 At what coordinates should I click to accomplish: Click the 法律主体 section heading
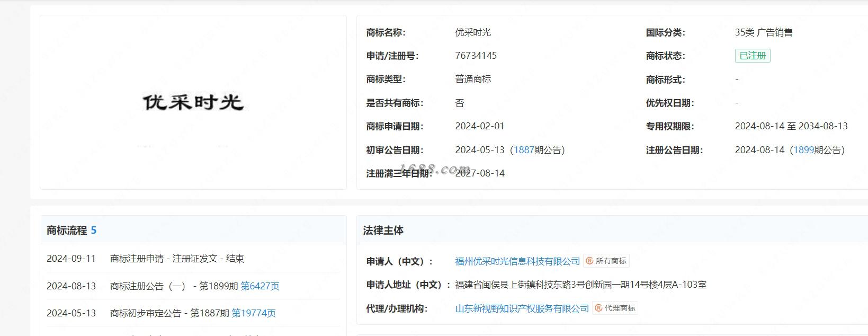point(383,230)
